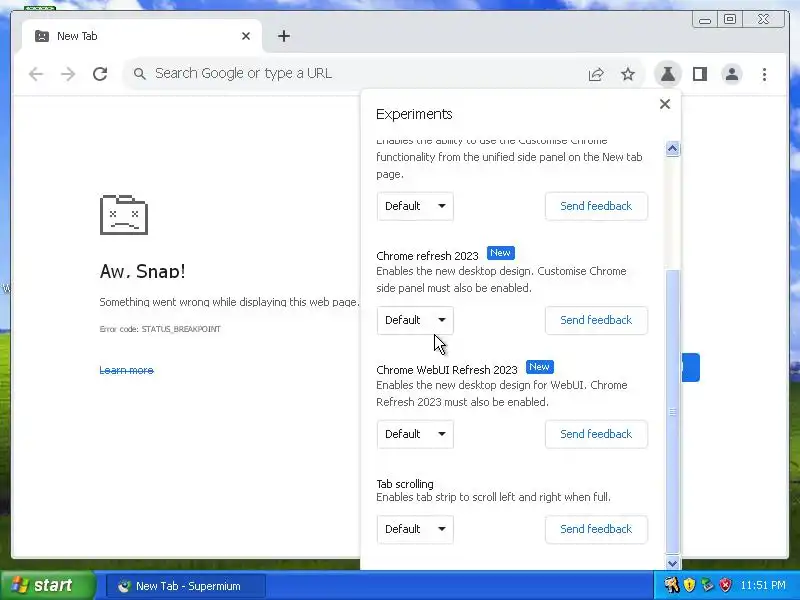Click the Chrome refresh 2023 title
Viewport: 800px width, 600px height.
point(428,256)
